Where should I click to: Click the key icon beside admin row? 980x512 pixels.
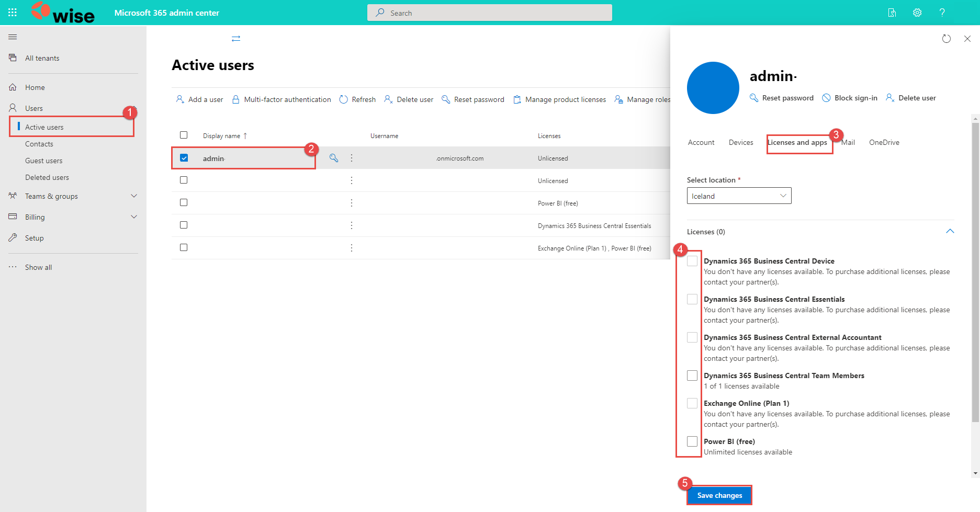[x=334, y=158]
